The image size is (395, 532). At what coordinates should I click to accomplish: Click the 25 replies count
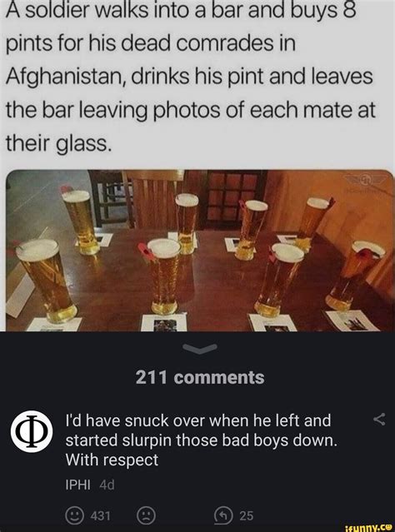click(x=246, y=516)
